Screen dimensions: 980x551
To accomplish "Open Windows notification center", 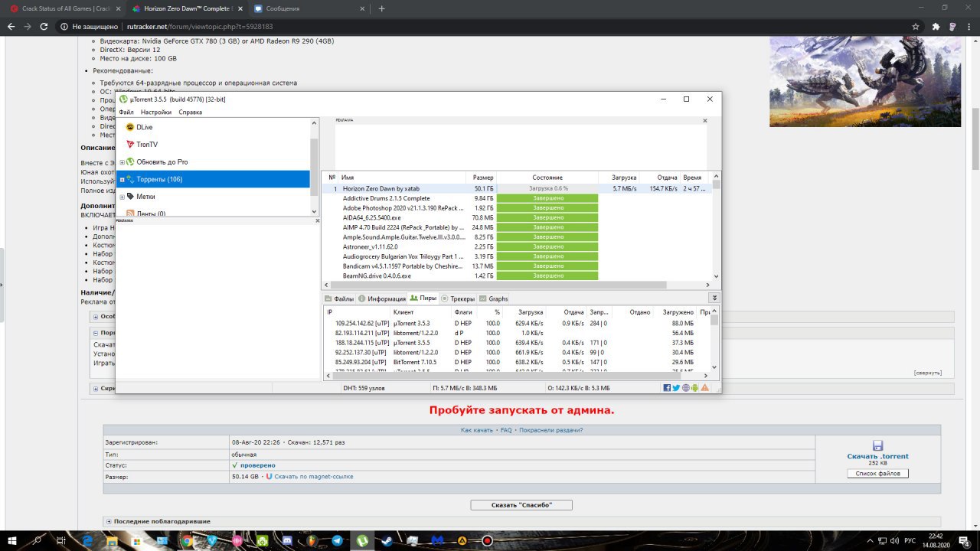I will click(x=965, y=540).
